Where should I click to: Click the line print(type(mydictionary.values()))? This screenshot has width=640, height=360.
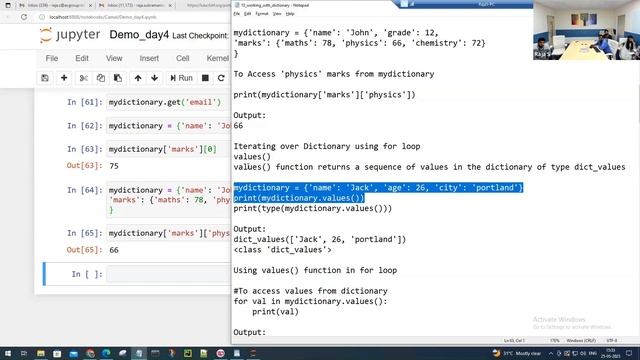point(313,209)
